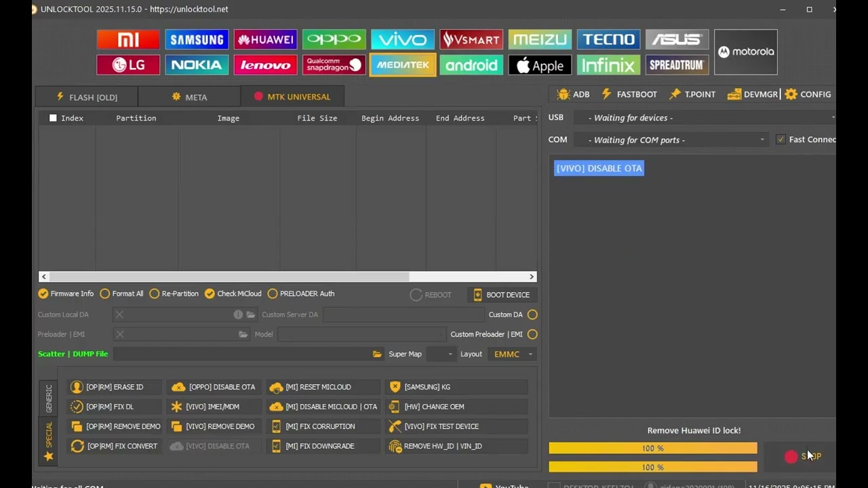
Task: Switch to the FLASH [OLD] tab
Action: point(86,97)
